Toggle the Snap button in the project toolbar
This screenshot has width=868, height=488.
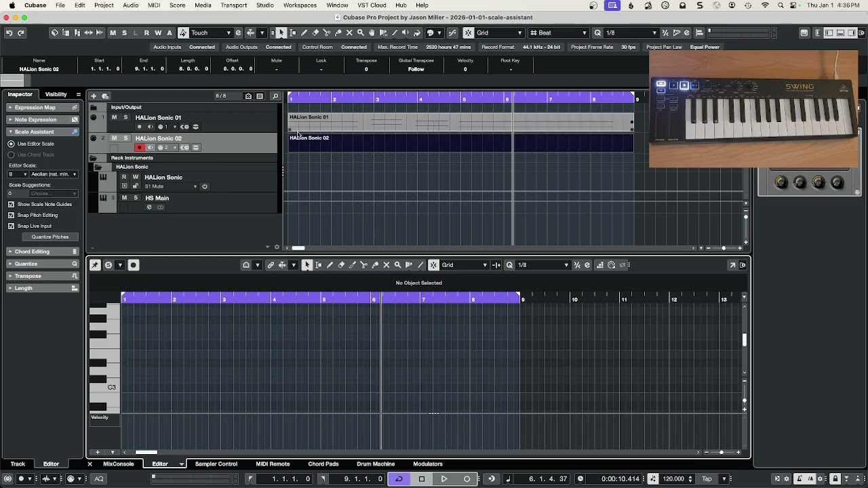[x=468, y=33]
